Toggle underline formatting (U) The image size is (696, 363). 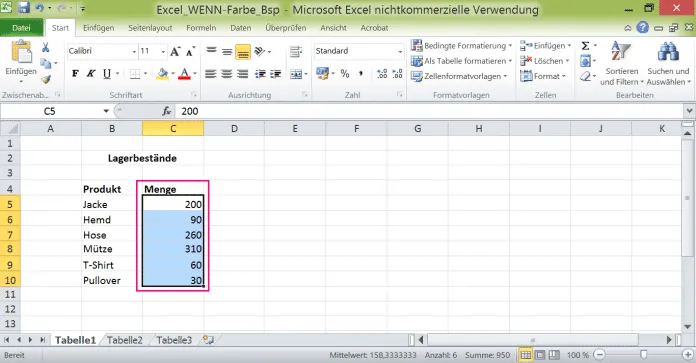[x=107, y=74]
